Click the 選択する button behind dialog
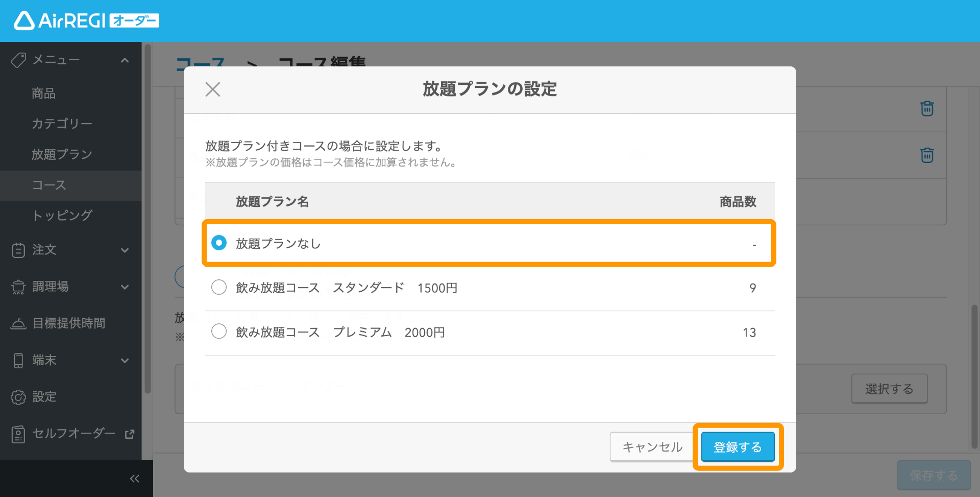Image resolution: width=980 pixels, height=497 pixels. [889, 389]
